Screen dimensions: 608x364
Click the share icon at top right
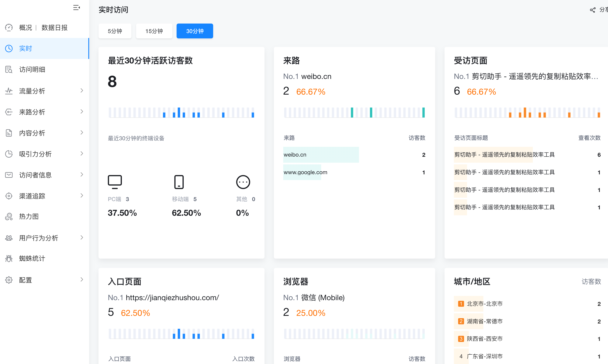(x=593, y=10)
